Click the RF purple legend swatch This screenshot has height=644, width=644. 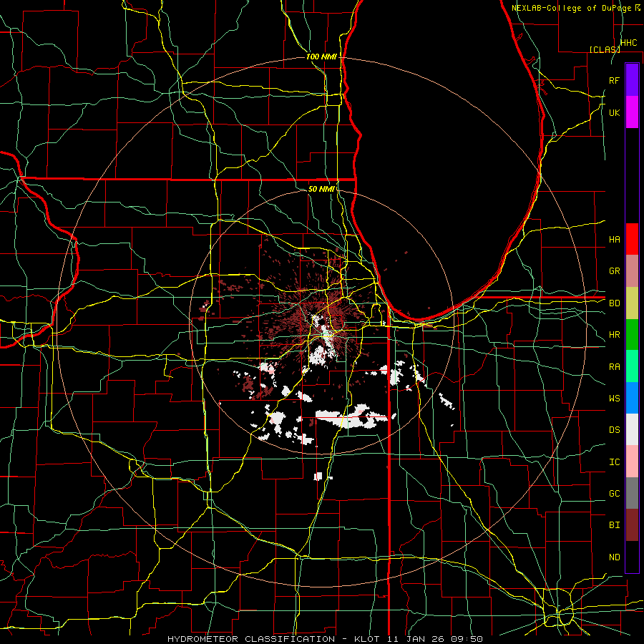[x=632, y=80]
